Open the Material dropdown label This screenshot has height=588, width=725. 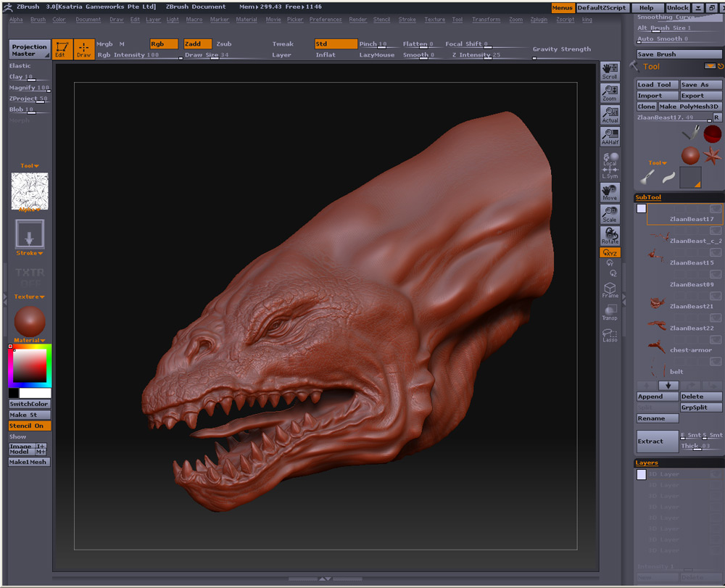30,340
